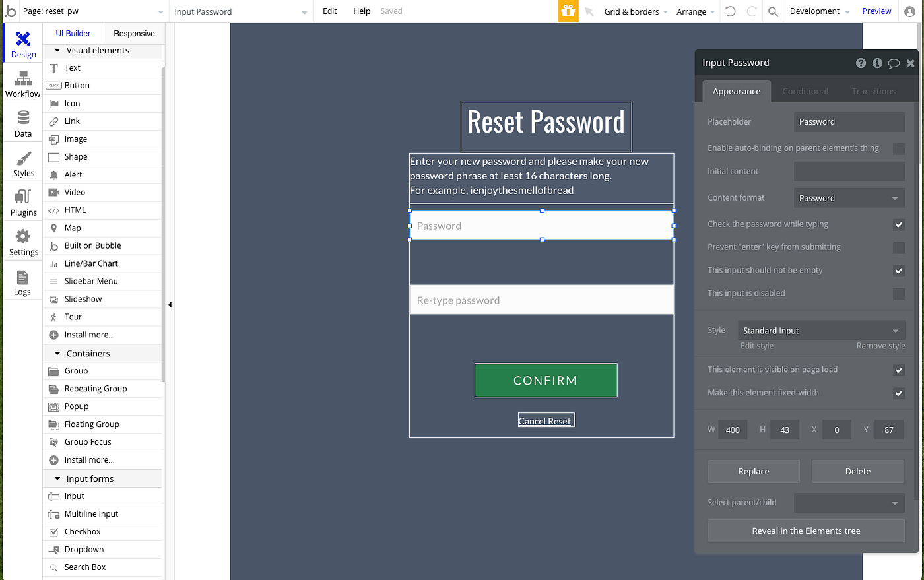
Task: Open the Grid & borders dropdown
Action: coord(636,12)
